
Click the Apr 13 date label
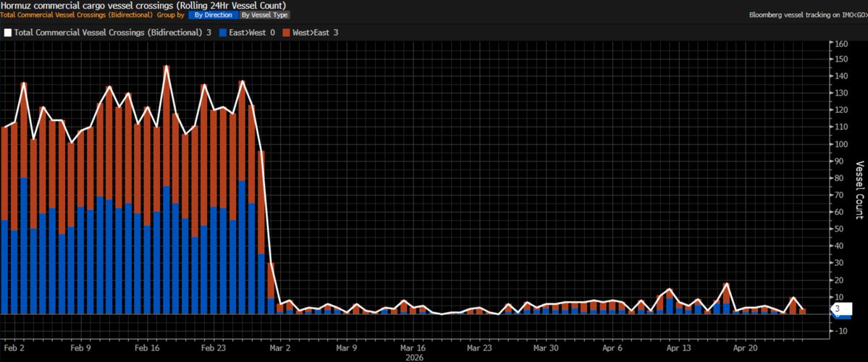679,349
